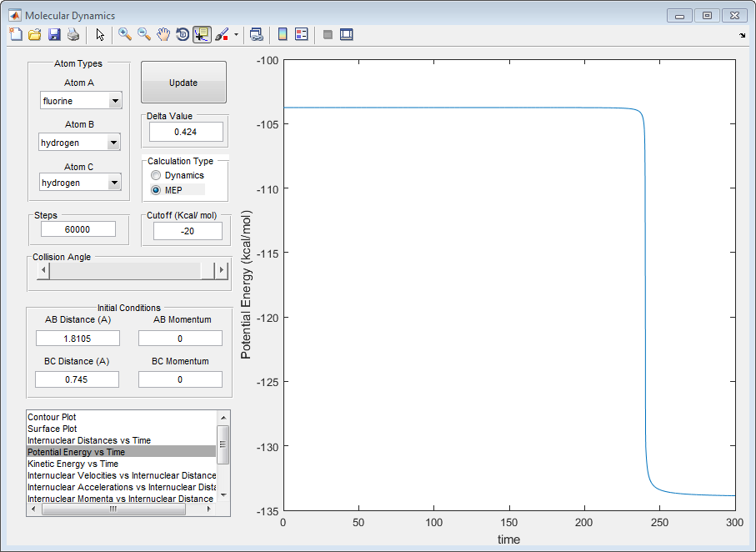Image resolution: width=756 pixels, height=552 pixels.
Task: Print the figure with the printer icon
Action: coord(73,34)
